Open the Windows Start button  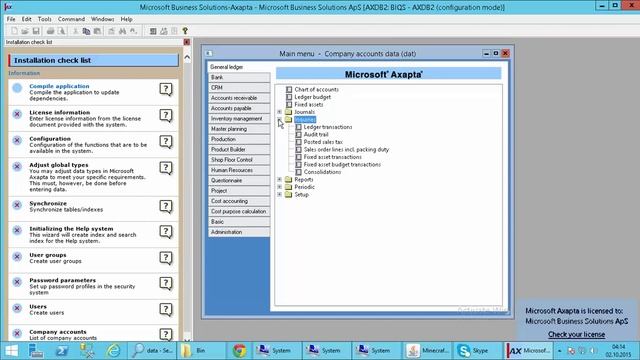point(12,351)
